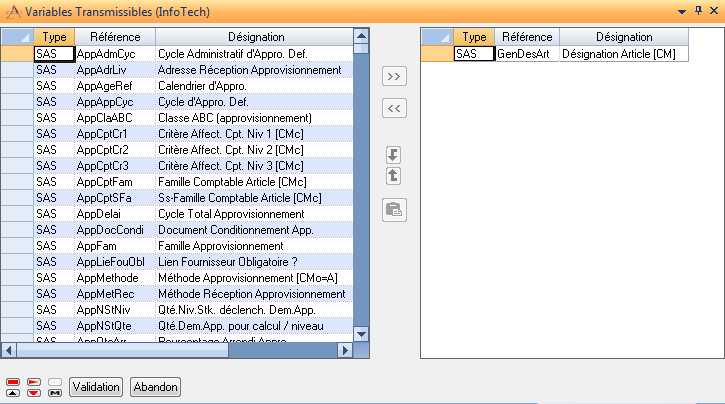Open the panel title bar dropdown arrow
The image size is (725, 404).
click(682, 10)
